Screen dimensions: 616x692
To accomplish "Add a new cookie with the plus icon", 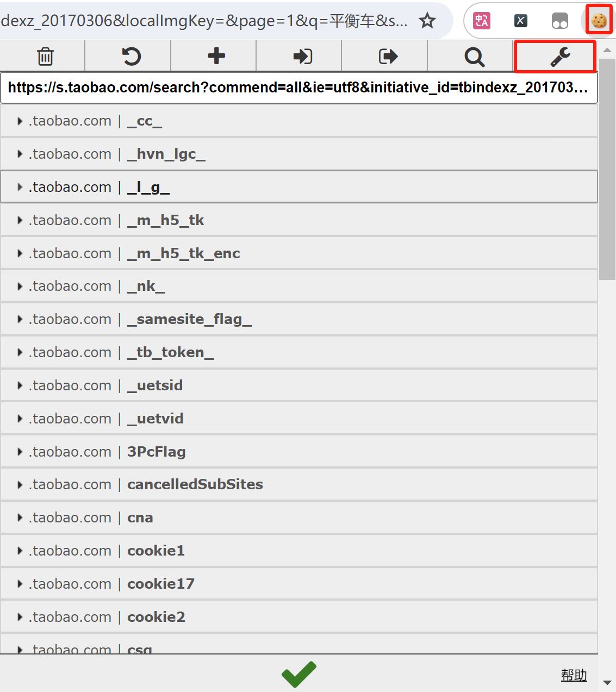I will pyautogui.click(x=216, y=56).
